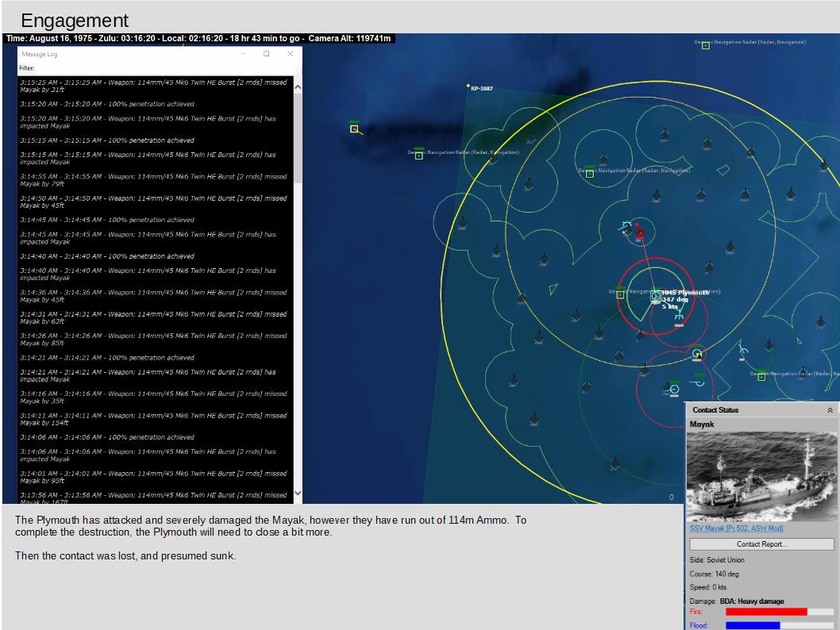Click the BDA: Heavy damage text
Screen dimensions: 840x630
coord(752,601)
